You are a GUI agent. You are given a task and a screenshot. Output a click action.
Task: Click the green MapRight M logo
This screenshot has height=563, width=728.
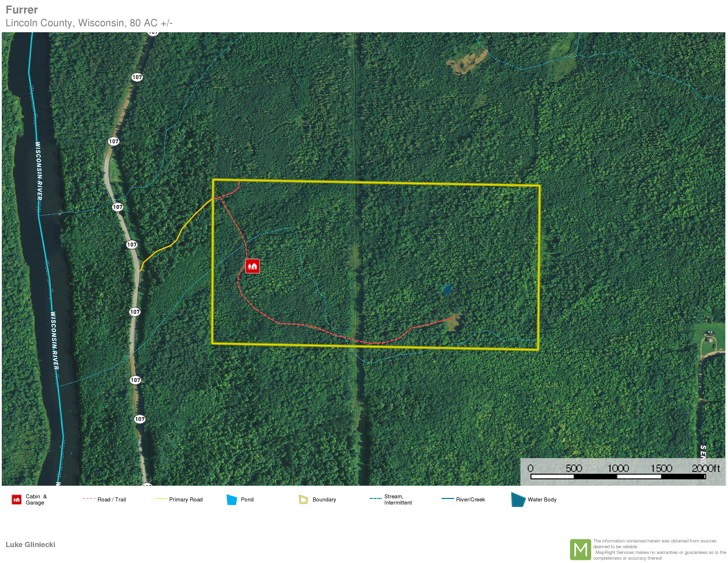(x=580, y=549)
